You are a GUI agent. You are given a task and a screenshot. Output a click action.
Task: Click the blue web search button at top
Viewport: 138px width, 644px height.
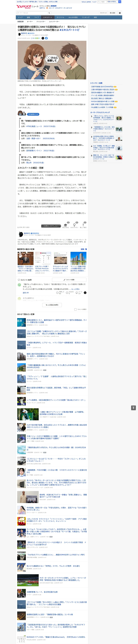pos(120,2)
